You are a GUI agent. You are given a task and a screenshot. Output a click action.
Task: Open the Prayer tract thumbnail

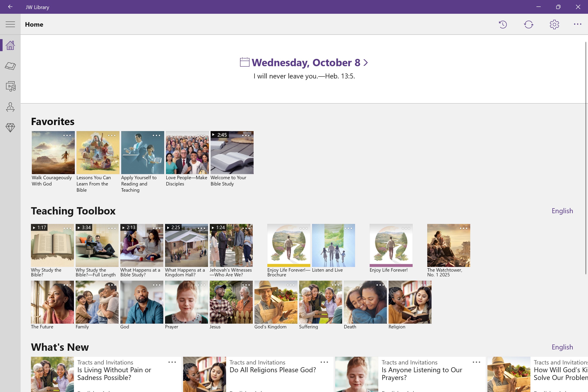coord(186,302)
